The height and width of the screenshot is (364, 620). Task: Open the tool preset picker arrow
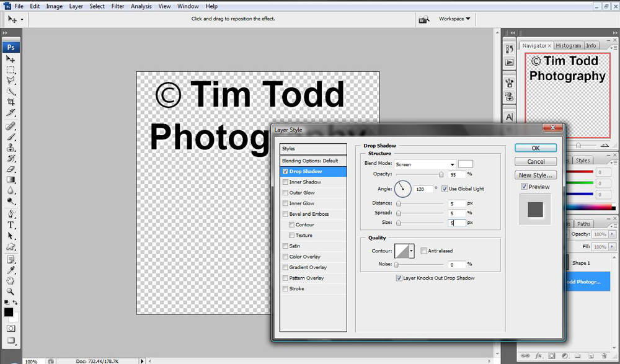coord(22,19)
